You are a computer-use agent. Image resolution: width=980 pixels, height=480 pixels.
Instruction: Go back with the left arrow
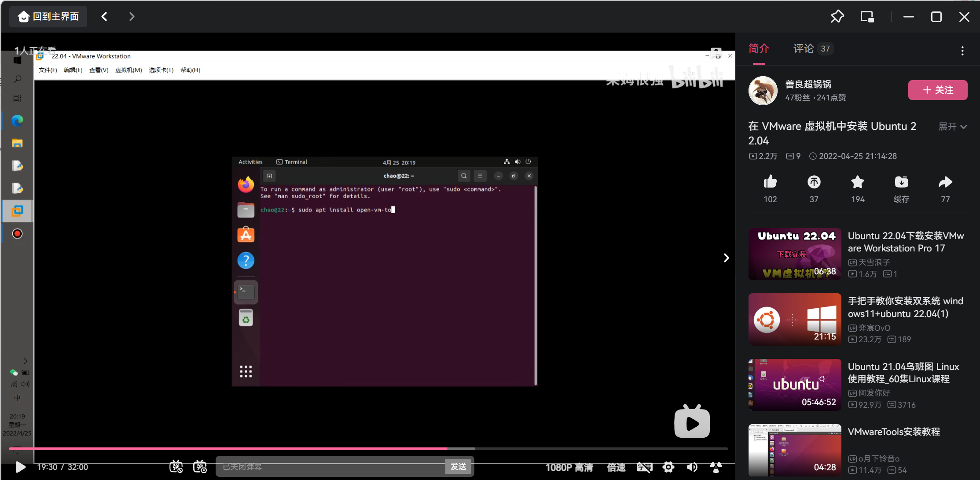point(104,17)
